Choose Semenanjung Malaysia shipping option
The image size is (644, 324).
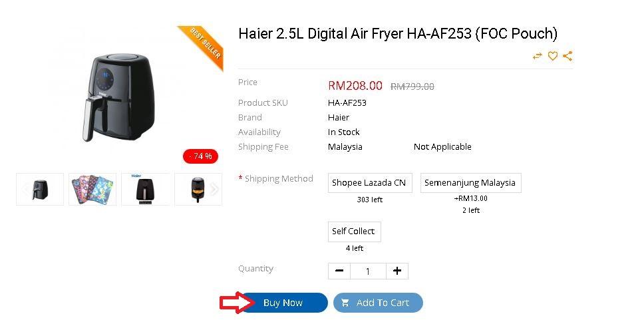[x=470, y=183]
